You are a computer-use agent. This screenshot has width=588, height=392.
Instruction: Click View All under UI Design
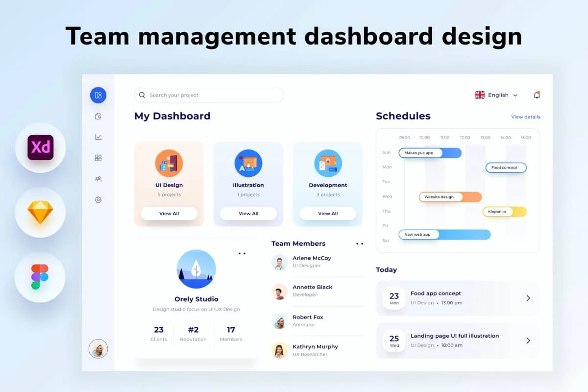point(169,214)
